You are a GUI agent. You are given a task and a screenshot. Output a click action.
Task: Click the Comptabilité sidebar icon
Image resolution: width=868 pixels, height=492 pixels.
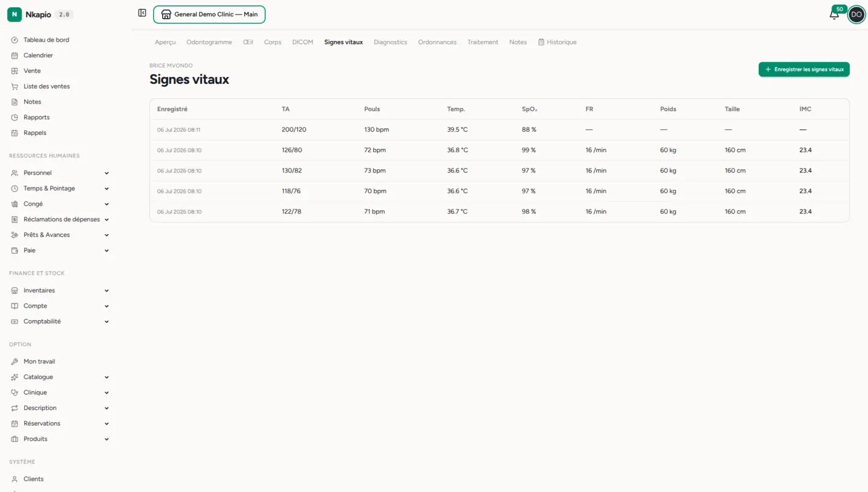[x=14, y=321]
